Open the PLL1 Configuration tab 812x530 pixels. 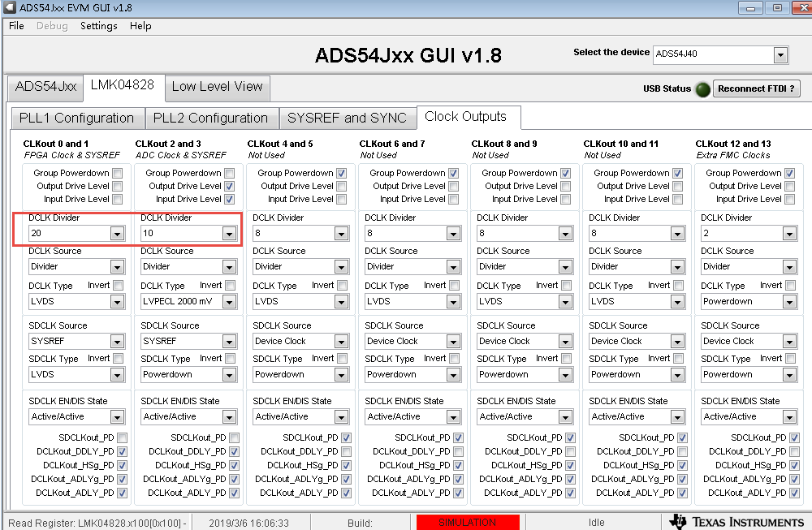click(76, 118)
